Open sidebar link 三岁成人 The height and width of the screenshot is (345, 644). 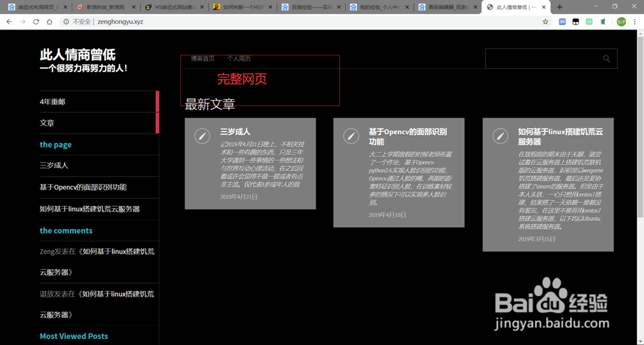pos(54,165)
